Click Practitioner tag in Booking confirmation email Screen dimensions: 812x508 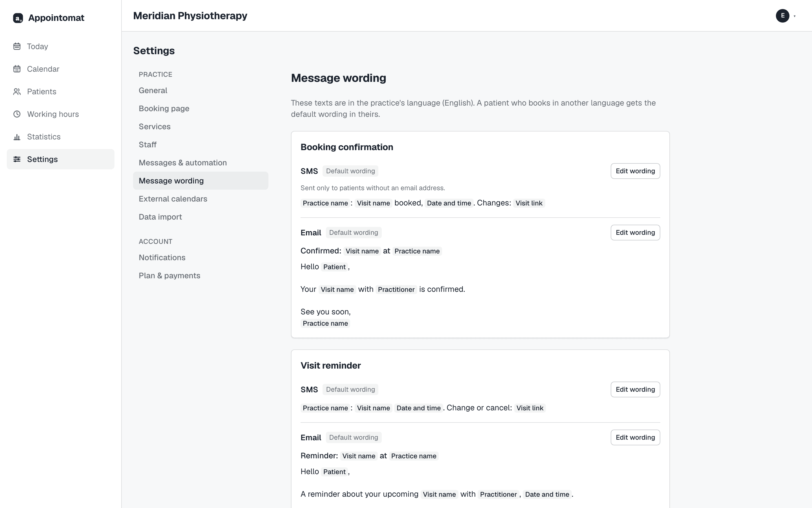tap(396, 290)
